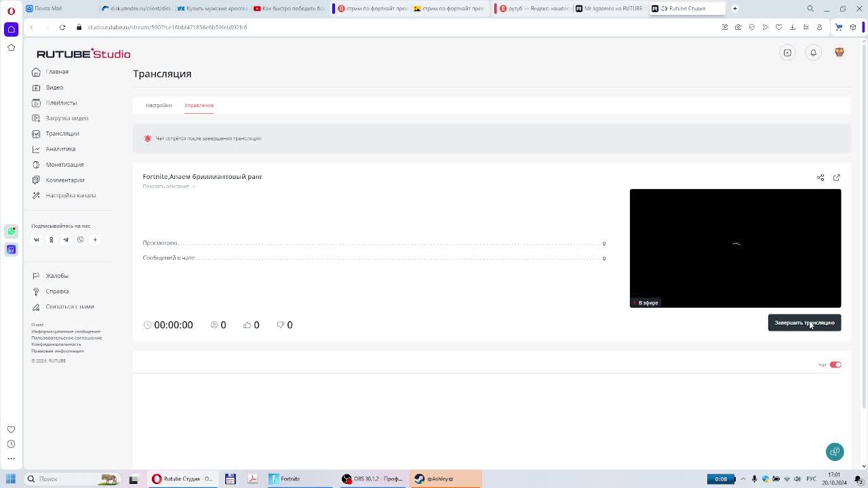Open the owl profile avatar
This screenshot has width=868, height=488.
839,53
